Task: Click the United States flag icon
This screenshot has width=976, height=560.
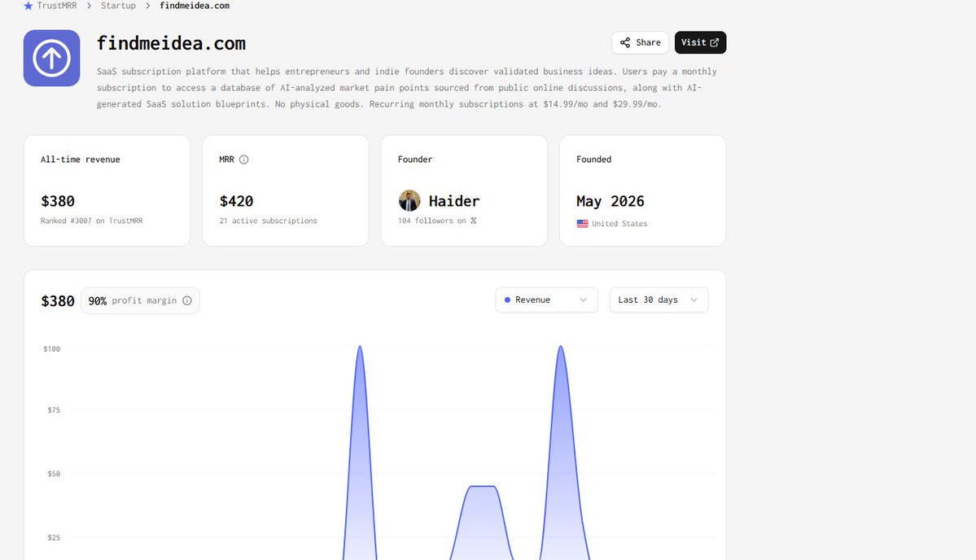Action: point(582,223)
